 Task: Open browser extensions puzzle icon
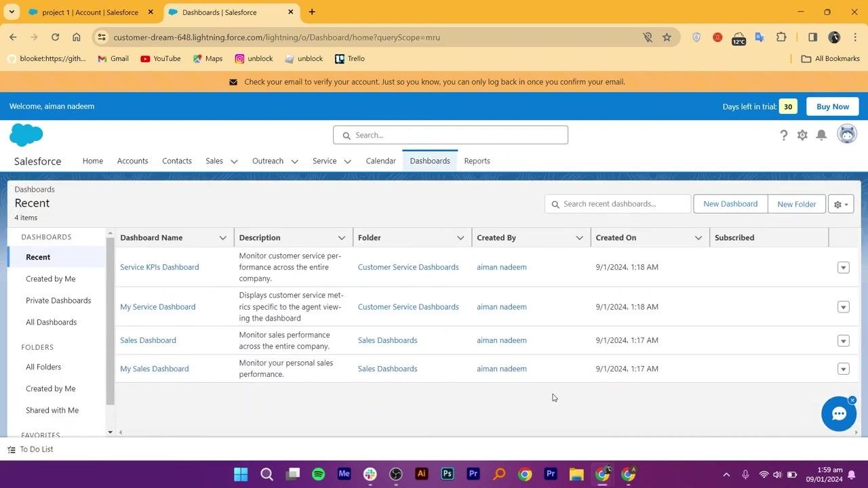781,37
